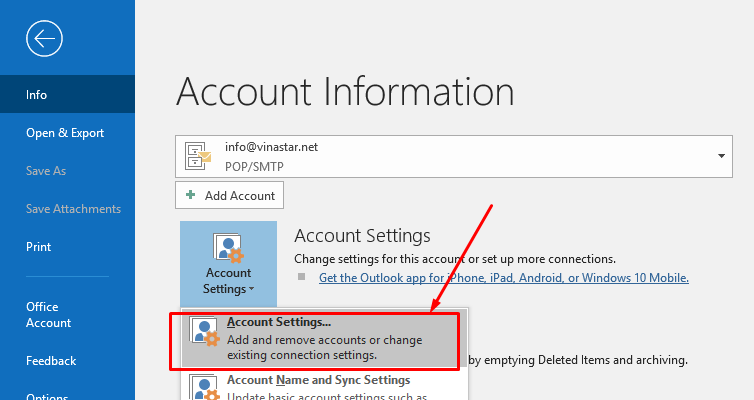Open the Office Account page
Viewport: 754px width, 400px height.
49,315
